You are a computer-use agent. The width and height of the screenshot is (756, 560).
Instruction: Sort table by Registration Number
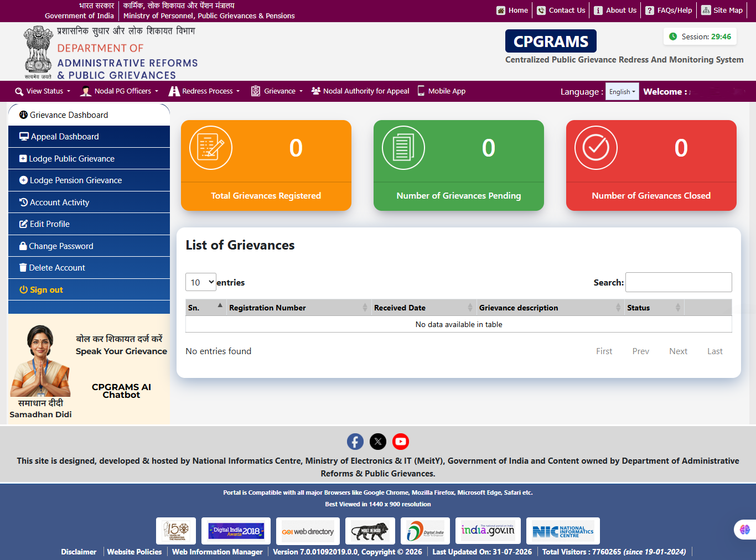pyautogui.click(x=298, y=308)
